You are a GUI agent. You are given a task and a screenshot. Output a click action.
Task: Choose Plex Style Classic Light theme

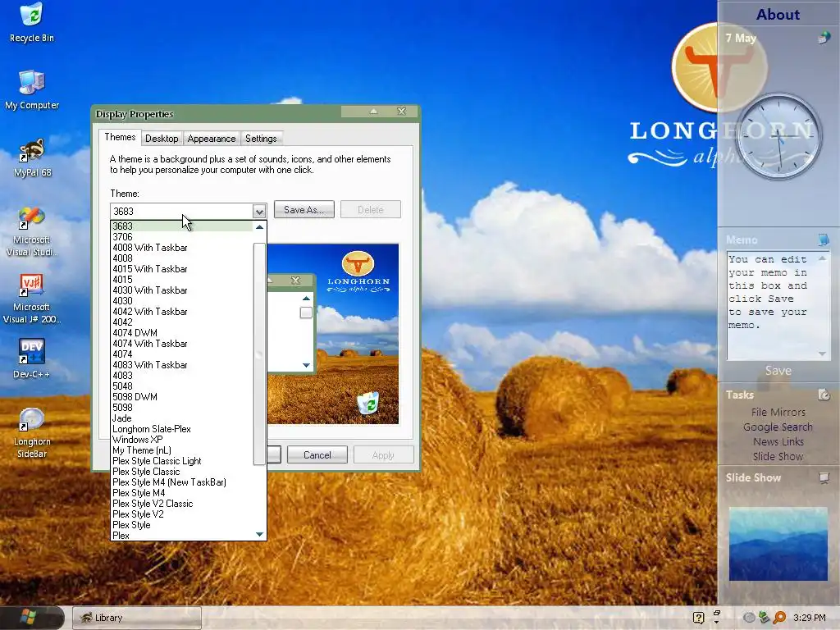pyautogui.click(x=181, y=461)
